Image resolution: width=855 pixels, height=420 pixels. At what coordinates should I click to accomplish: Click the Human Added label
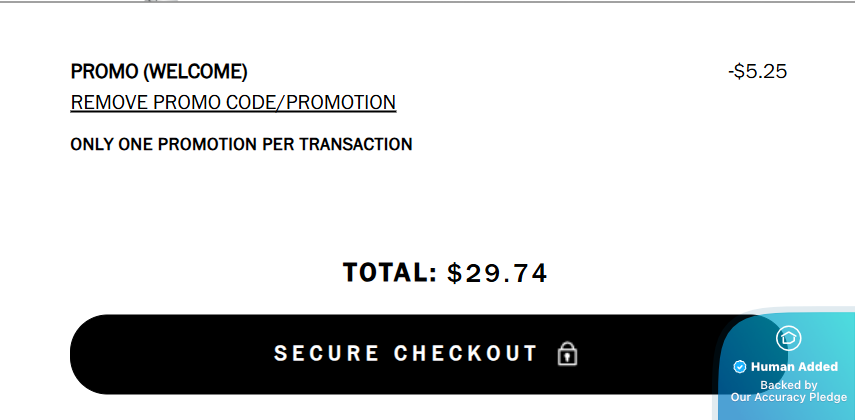point(794,367)
